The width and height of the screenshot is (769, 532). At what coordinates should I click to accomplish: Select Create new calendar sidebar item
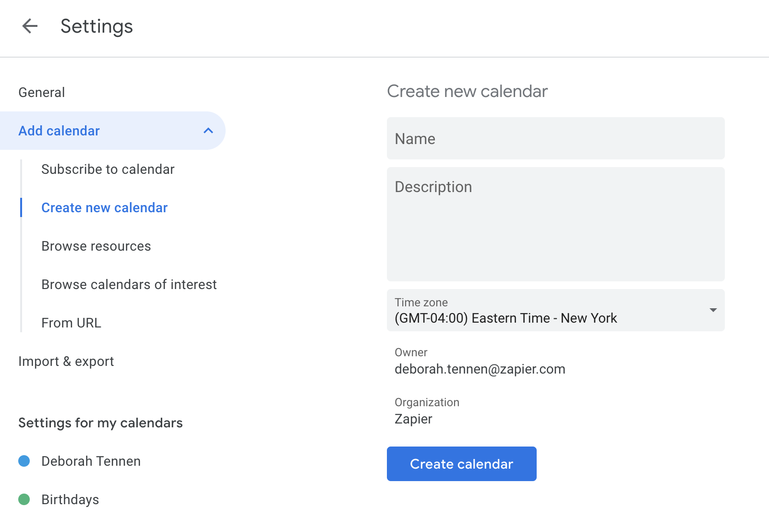tap(105, 207)
